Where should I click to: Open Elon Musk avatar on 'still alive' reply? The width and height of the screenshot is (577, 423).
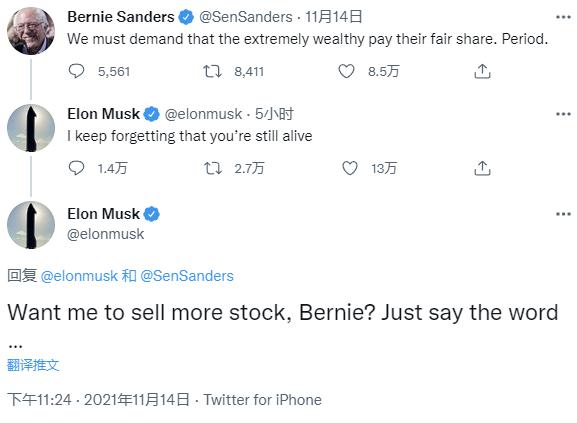coord(31,128)
